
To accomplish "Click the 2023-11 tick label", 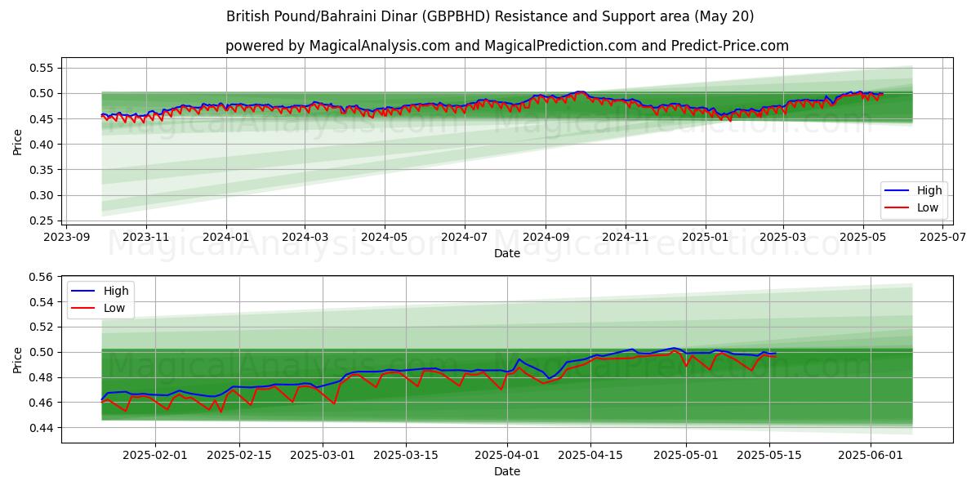I will tap(146, 237).
